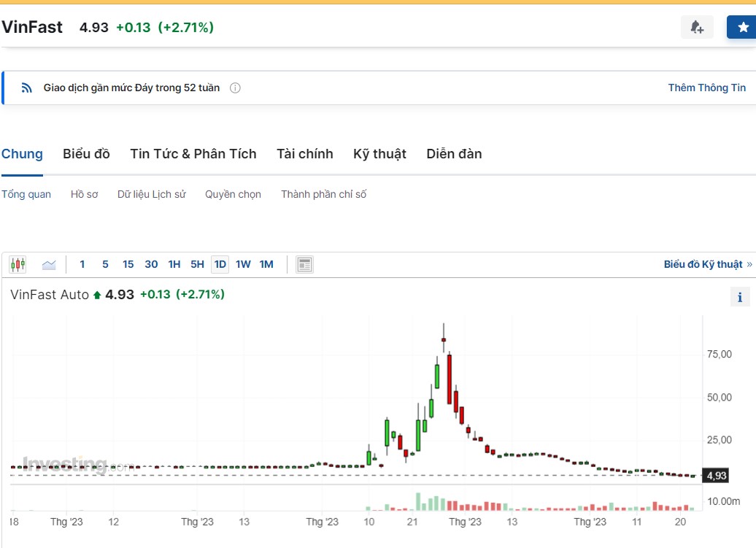Select the 1M chart interval
This screenshot has height=548, width=756.
pos(266,264)
